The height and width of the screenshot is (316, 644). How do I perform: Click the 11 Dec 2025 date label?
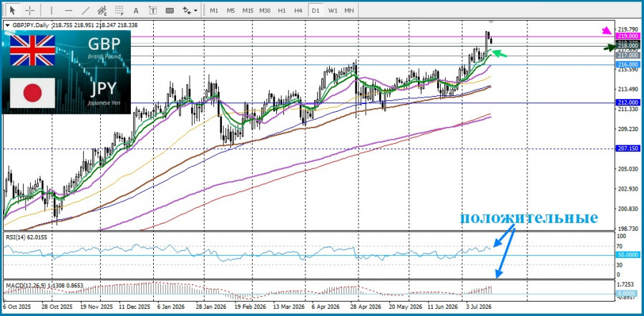(x=135, y=307)
